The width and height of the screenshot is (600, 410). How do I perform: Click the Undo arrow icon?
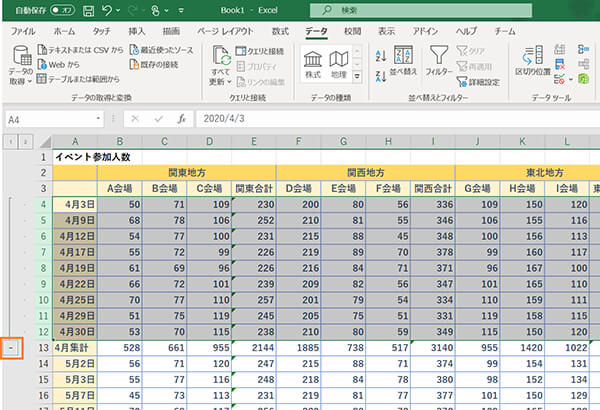pos(107,10)
